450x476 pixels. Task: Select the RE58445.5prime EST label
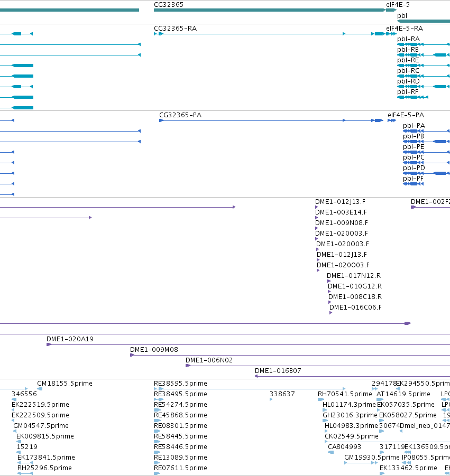(180, 436)
